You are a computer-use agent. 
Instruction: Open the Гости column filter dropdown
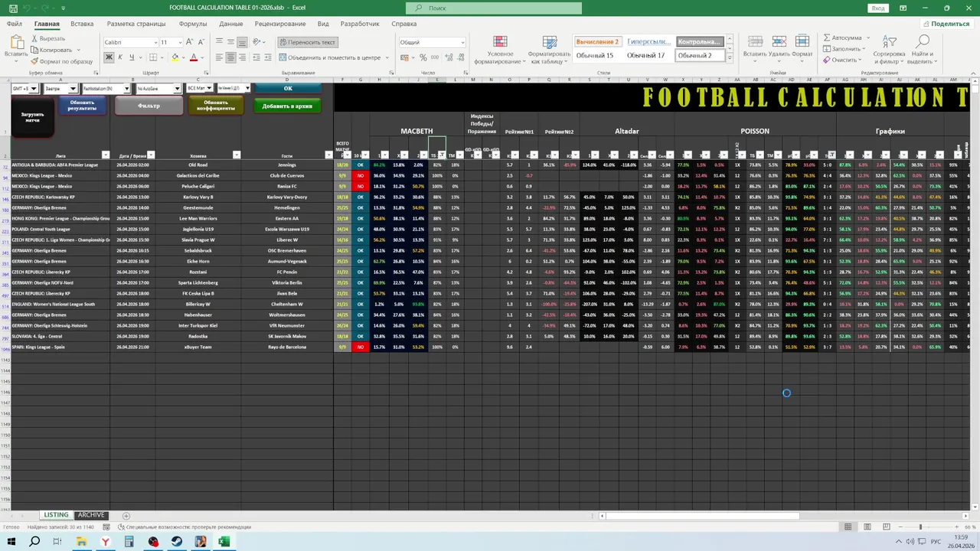pyautogui.click(x=328, y=155)
